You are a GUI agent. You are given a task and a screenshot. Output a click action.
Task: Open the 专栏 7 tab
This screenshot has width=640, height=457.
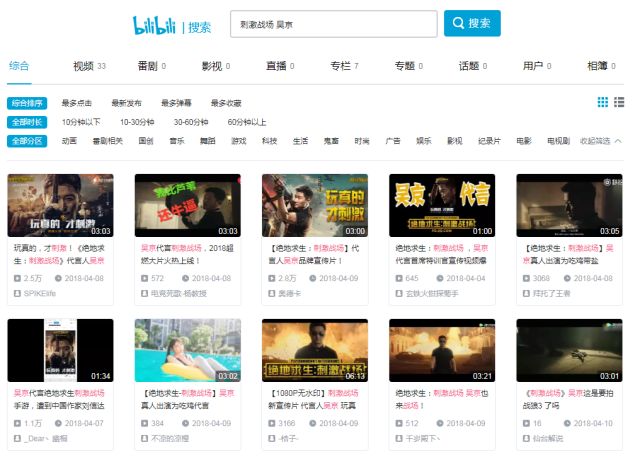pos(344,66)
